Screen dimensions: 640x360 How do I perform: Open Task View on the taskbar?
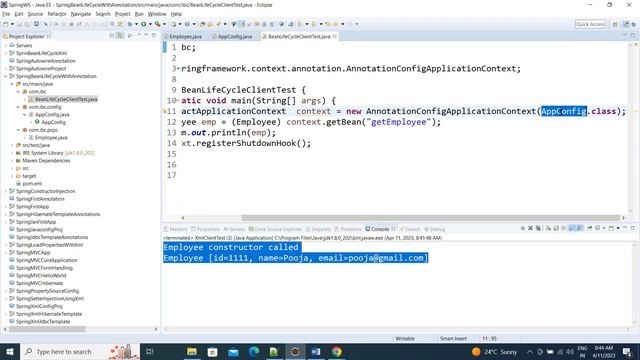(x=149, y=351)
